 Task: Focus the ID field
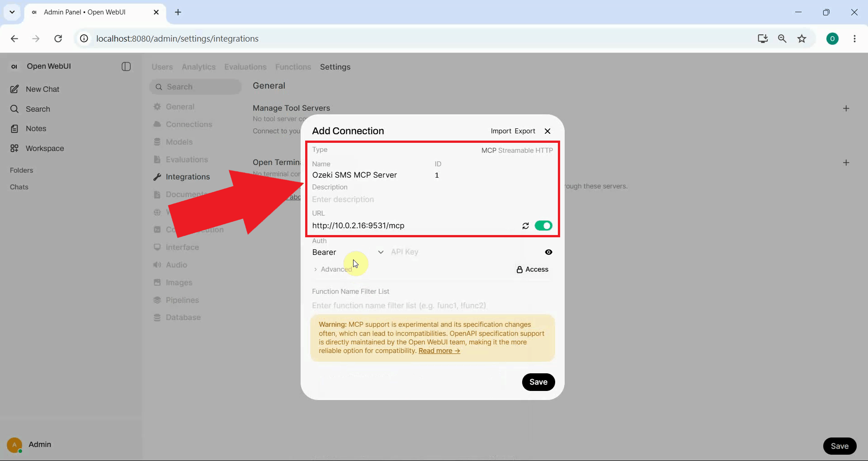(x=493, y=175)
